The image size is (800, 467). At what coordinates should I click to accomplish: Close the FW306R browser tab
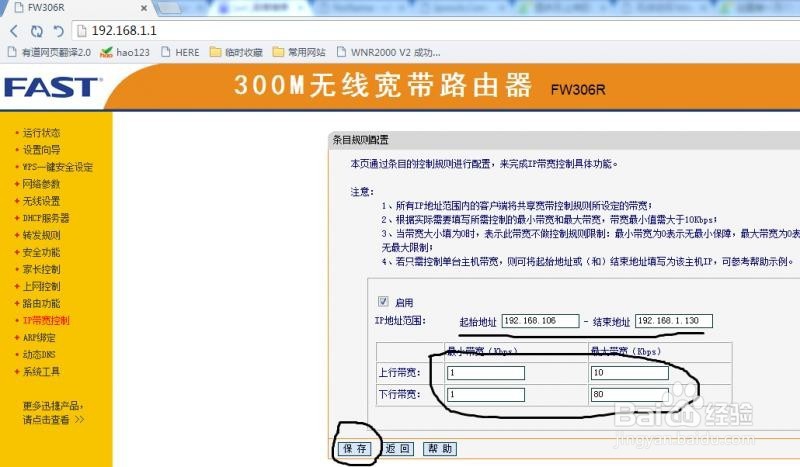point(144,8)
